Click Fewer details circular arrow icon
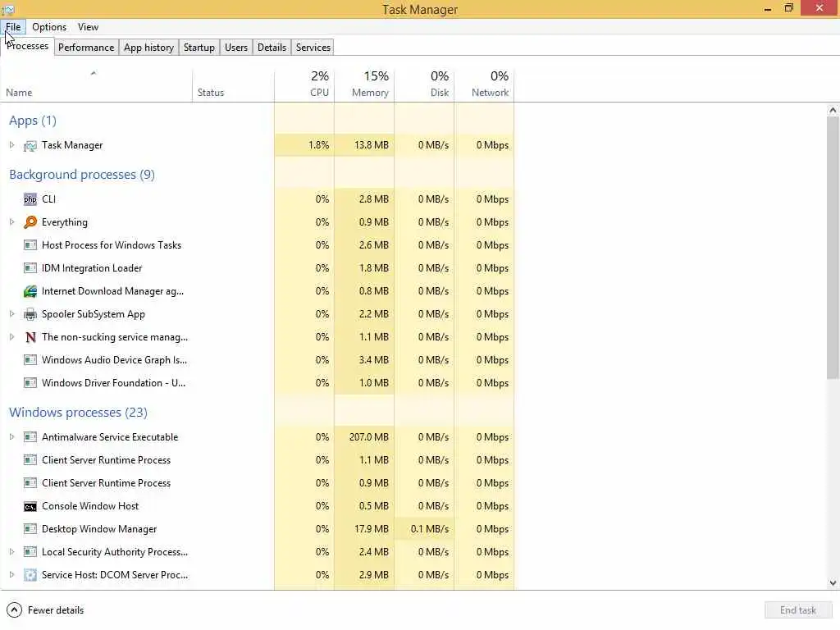Viewport: 840px width, 630px height. coord(15,610)
